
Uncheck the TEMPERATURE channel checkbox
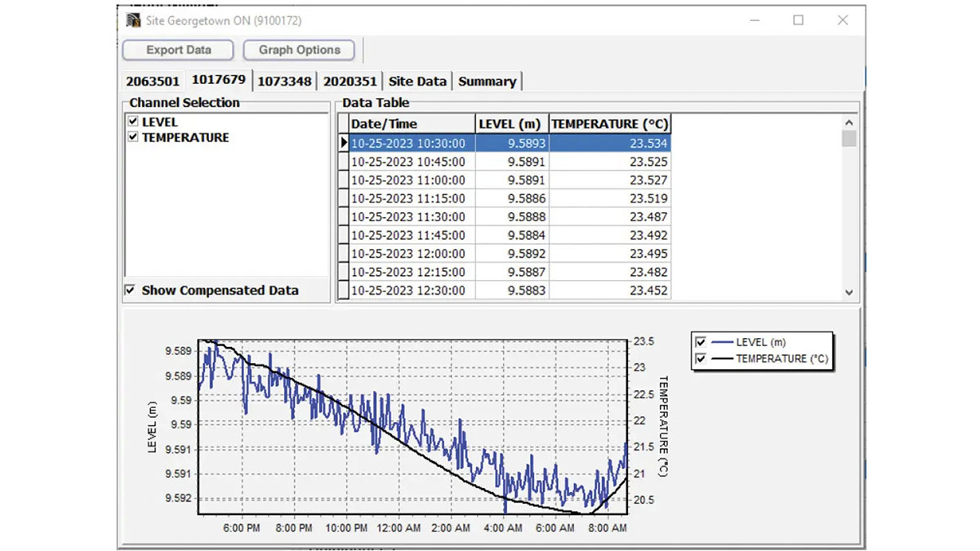pyautogui.click(x=133, y=137)
